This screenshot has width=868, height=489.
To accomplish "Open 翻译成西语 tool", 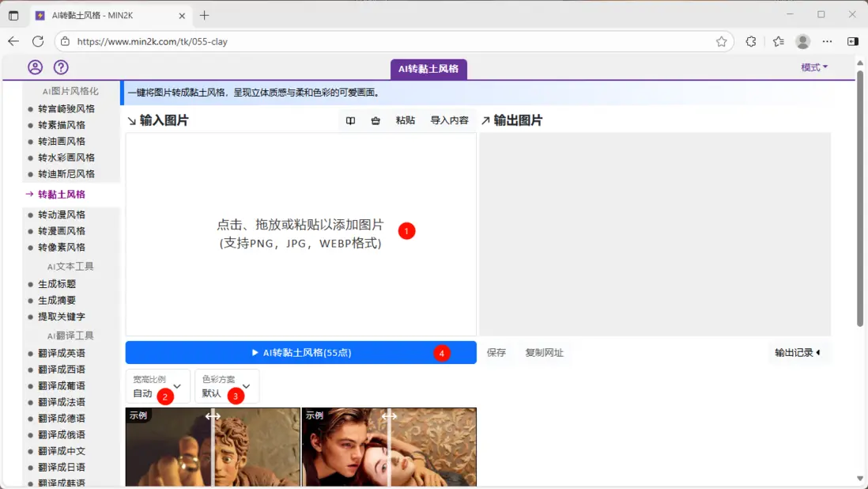I will click(x=62, y=370).
